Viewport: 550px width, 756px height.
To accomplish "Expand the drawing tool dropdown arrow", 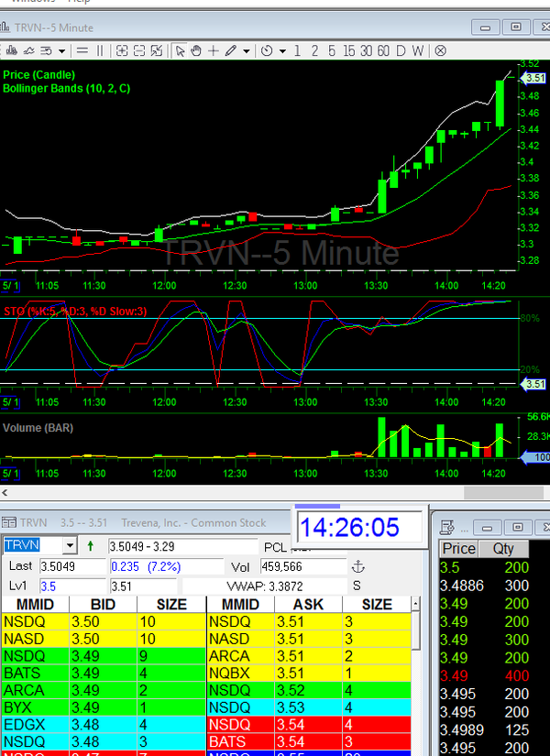I will (247, 50).
